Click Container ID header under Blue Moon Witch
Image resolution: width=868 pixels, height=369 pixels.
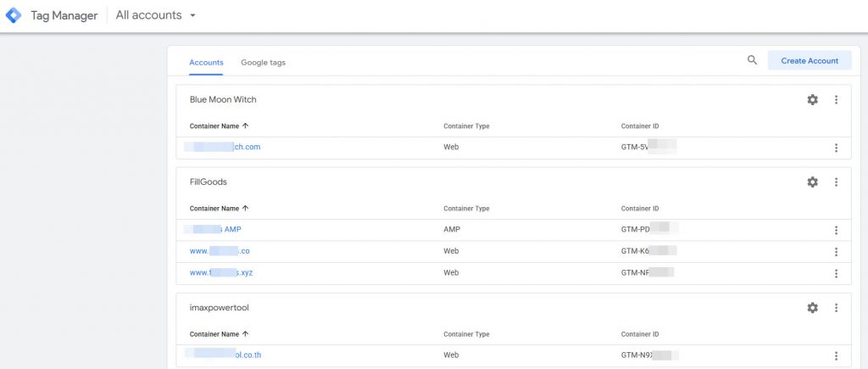[x=640, y=126]
